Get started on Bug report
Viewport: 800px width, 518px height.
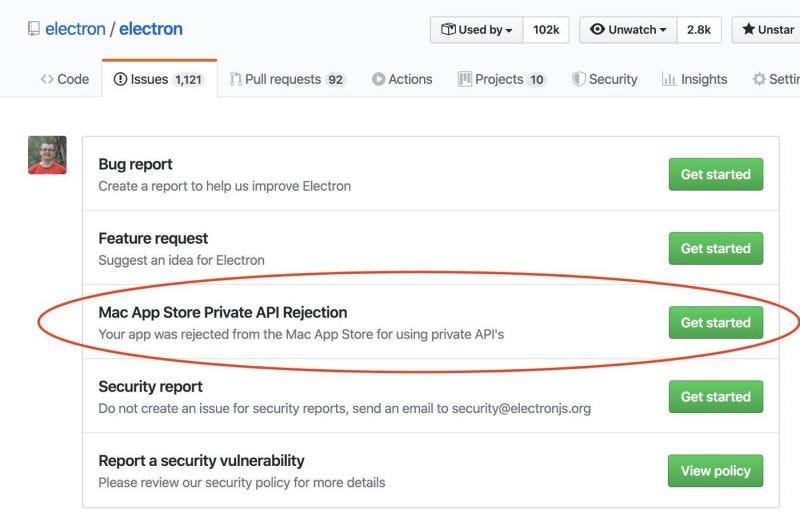(715, 174)
